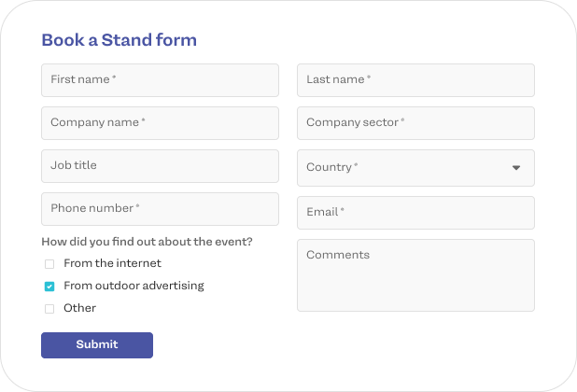Tick the "Other" checkbox
Viewport: 577px width, 392px height.
tap(49, 309)
